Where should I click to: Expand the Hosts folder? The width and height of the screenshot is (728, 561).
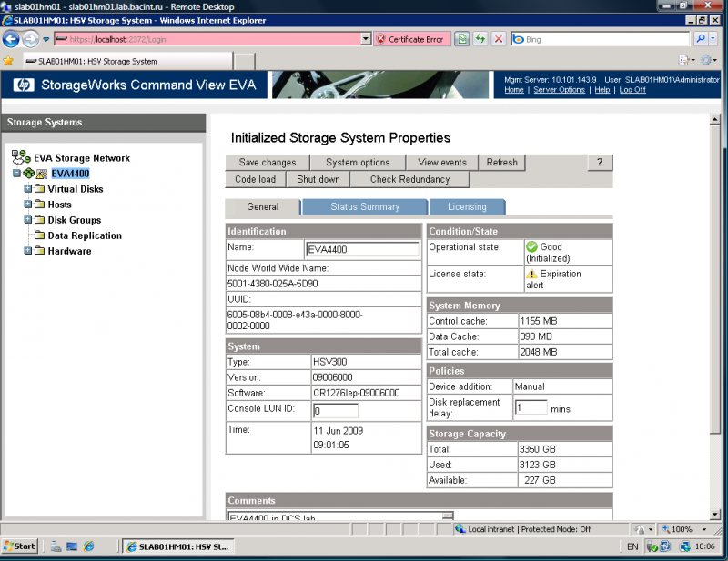pos(28,205)
